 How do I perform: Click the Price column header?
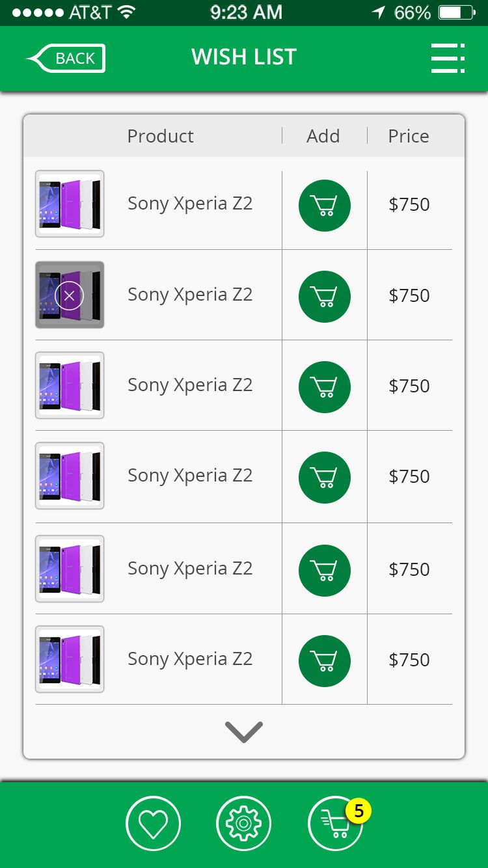tap(409, 136)
